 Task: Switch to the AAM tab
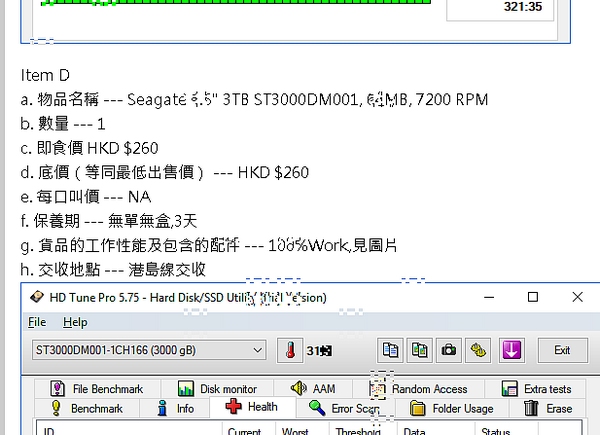coord(313,389)
